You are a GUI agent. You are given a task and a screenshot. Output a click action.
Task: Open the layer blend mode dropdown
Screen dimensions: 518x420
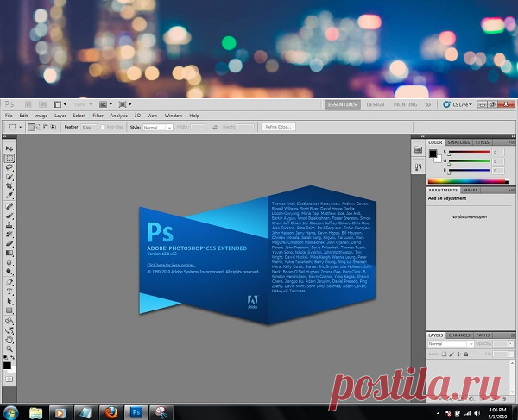[x=451, y=344]
